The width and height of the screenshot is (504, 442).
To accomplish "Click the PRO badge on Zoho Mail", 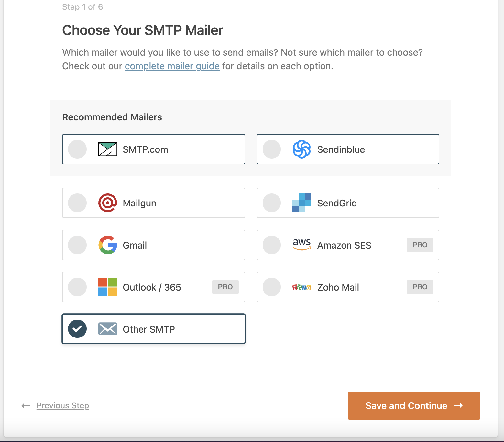I will (x=420, y=287).
